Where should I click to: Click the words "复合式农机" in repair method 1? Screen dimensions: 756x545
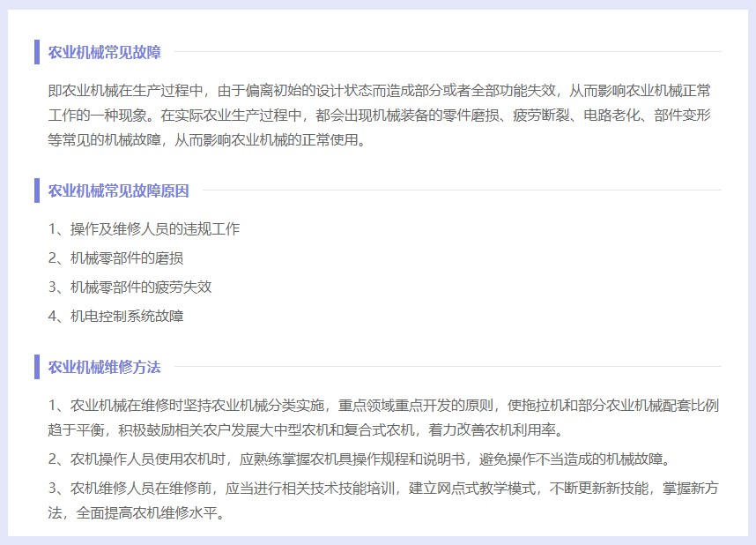(381, 430)
